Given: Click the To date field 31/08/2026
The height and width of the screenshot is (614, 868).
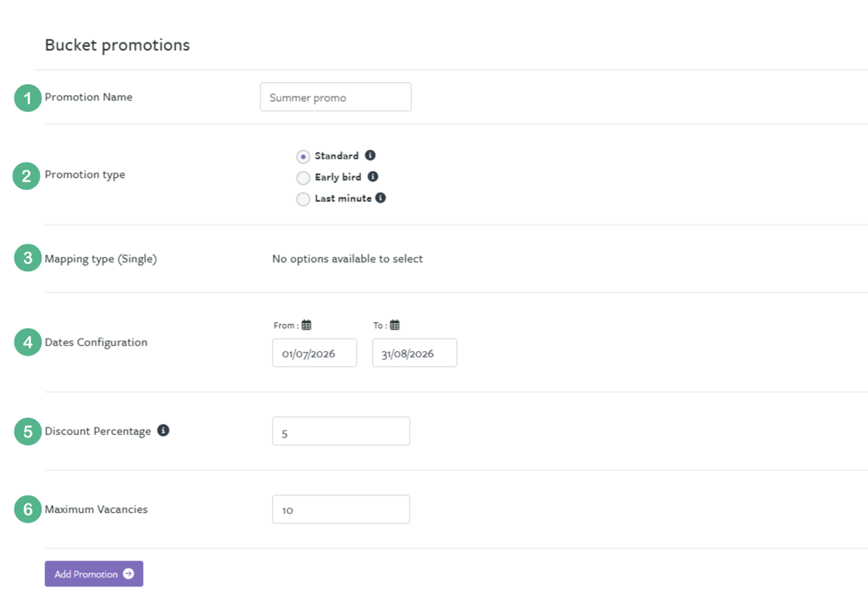Looking at the screenshot, I should coord(415,353).
